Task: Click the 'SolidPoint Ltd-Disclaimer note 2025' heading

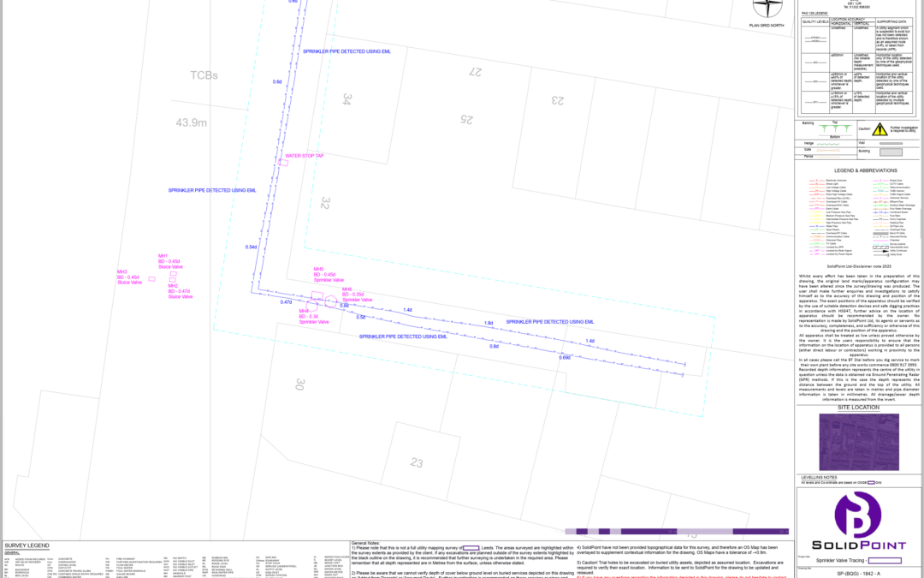Action: point(859,266)
